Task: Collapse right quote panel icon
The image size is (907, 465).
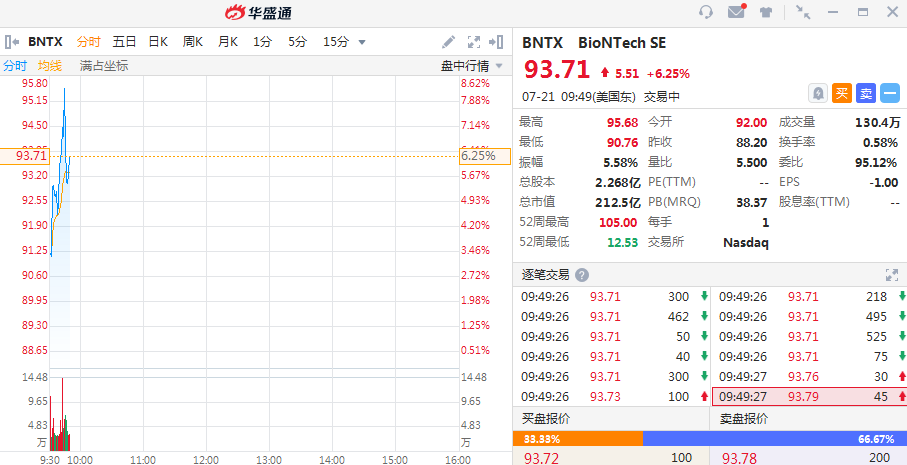Action: pos(496,42)
